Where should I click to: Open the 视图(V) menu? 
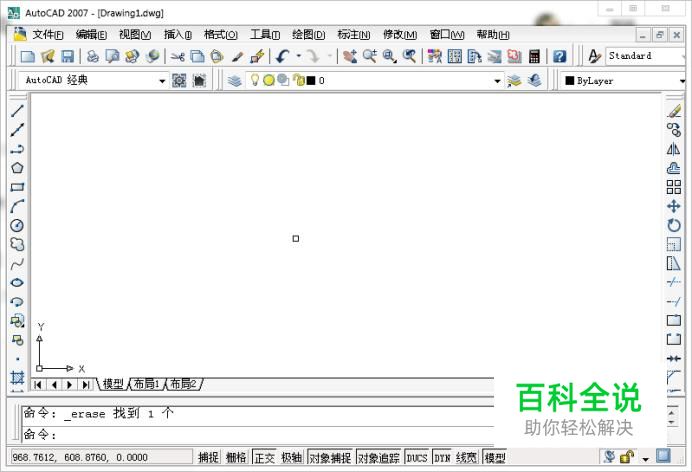(135, 34)
